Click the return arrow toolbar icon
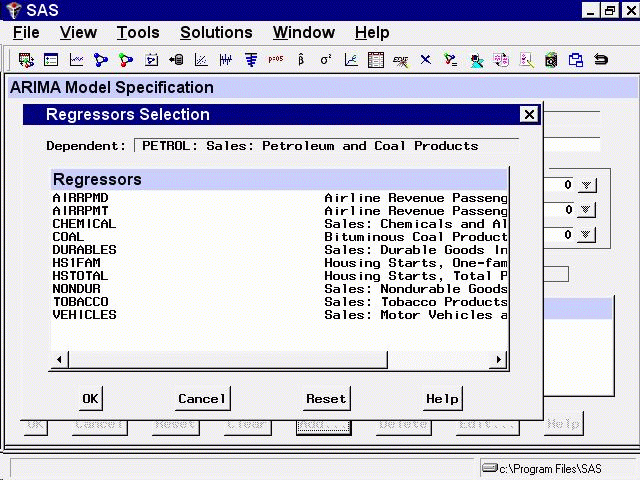640x480 pixels. tap(601, 60)
